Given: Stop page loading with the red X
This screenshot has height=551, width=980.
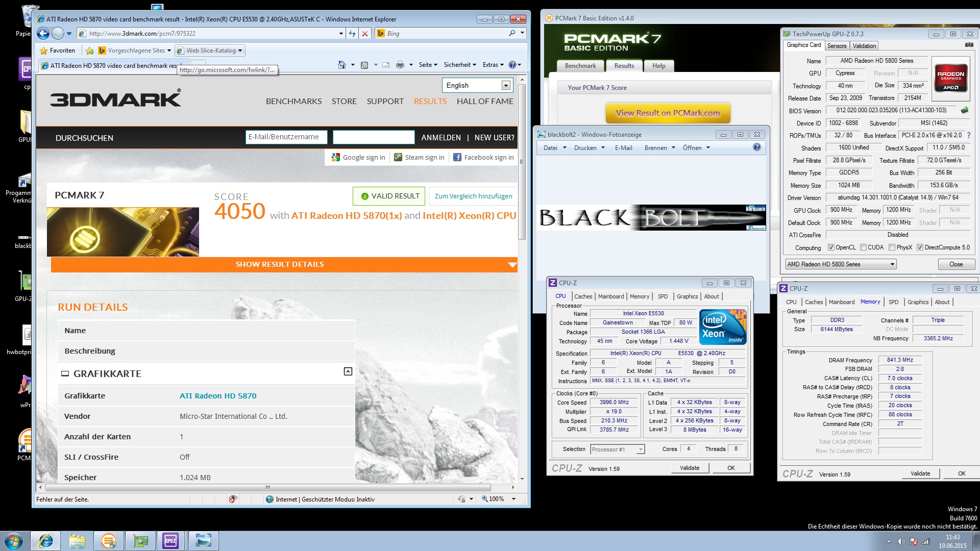Looking at the screenshot, I should coord(365,34).
